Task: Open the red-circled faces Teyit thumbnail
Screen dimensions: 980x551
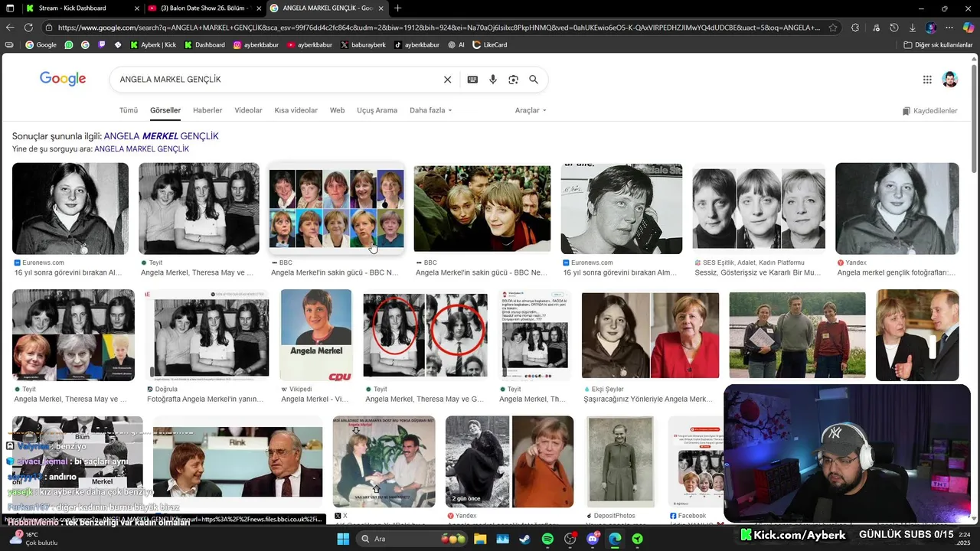Action: point(425,336)
